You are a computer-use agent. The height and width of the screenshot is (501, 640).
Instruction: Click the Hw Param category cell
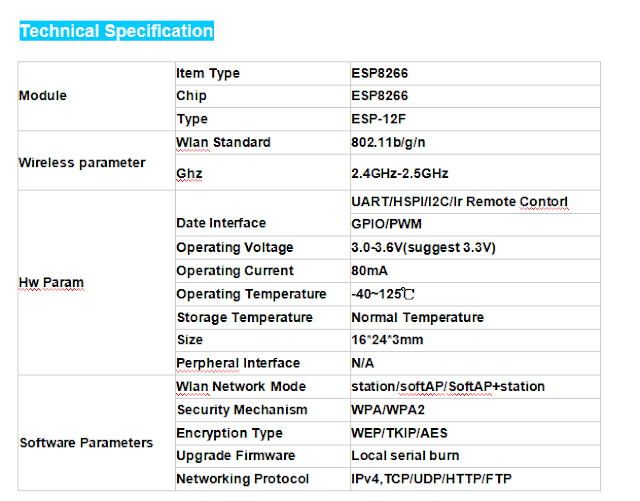point(97,283)
